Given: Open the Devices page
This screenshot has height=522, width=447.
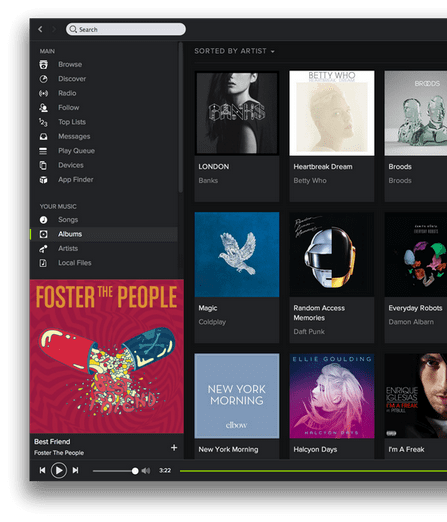Looking at the screenshot, I should (x=71, y=165).
